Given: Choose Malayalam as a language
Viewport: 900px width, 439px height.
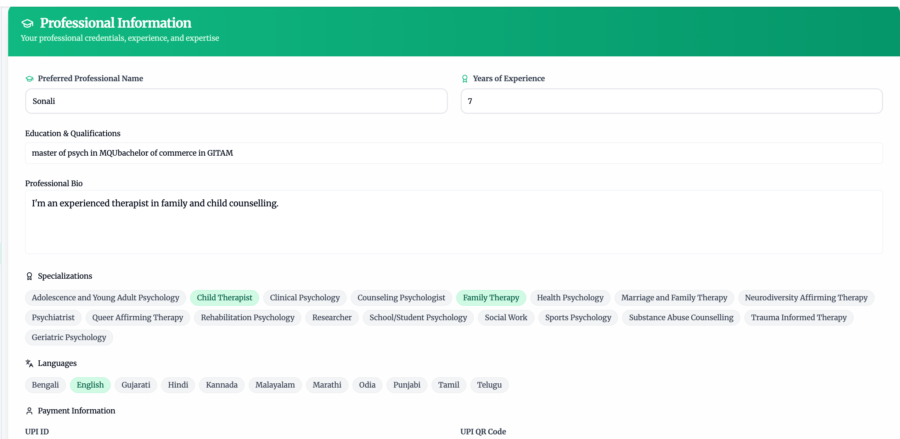Looking at the screenshot, I should pyautogui.click(x=275, y=385).
